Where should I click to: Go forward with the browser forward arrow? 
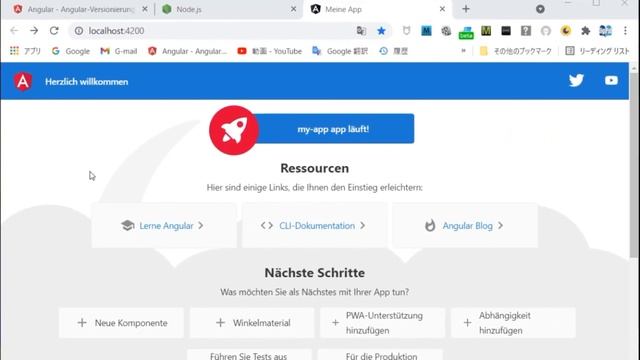pos(34,31)
